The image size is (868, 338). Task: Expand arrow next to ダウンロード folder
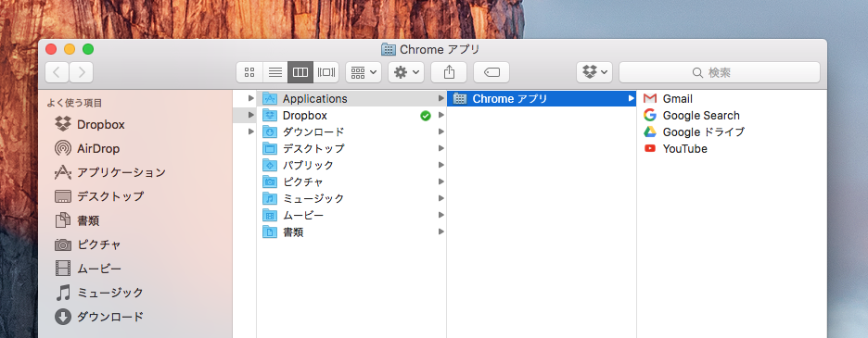pyautogui.click(x=441, y=131)
